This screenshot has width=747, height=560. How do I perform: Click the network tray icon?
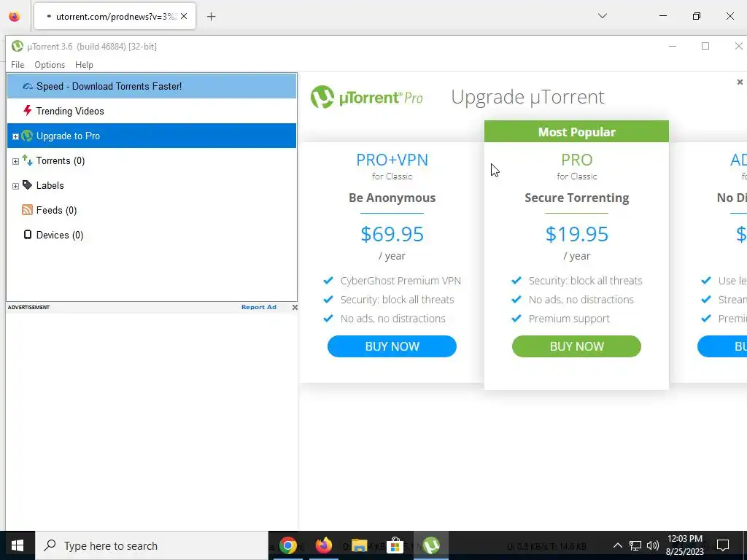point(635,545)
